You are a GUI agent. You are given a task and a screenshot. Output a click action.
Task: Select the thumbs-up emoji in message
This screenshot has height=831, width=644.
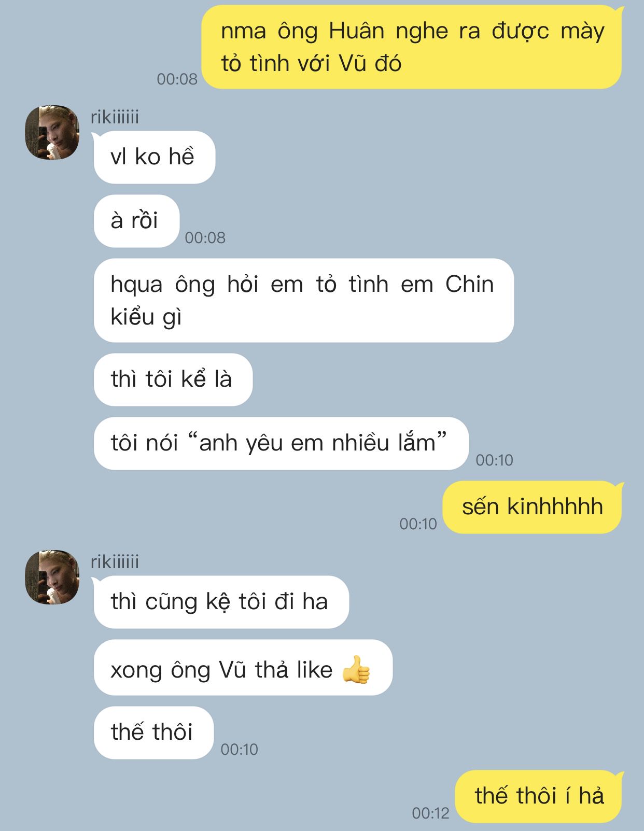click(x=356, y=669)
